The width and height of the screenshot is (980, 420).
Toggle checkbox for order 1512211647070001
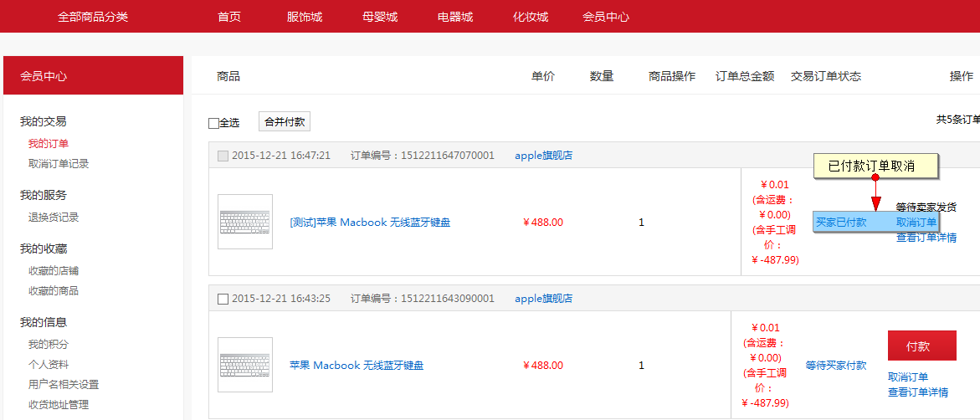223,156
